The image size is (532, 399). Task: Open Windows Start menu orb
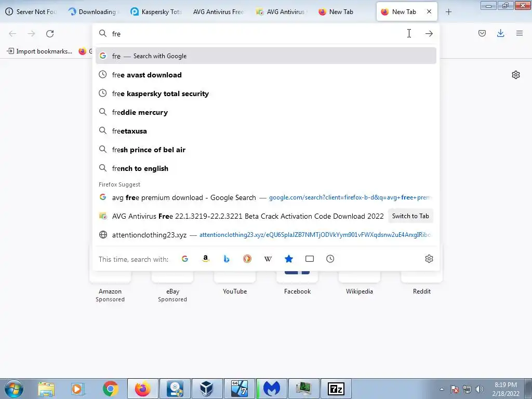pos(14,389)
